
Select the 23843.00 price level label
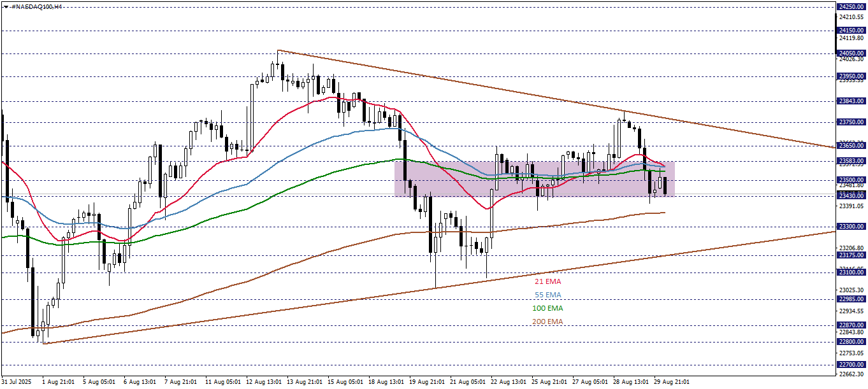click(x=851, y=101)
